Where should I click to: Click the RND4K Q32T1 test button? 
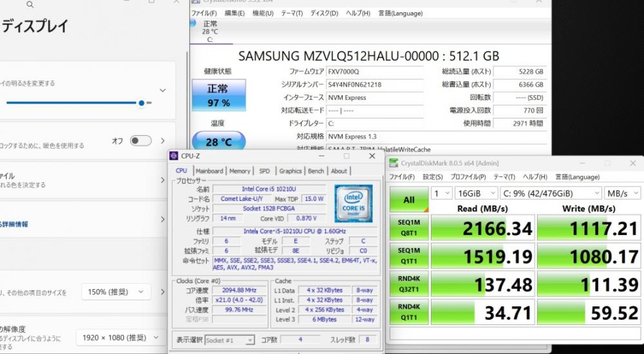click(x=409, y=283)
